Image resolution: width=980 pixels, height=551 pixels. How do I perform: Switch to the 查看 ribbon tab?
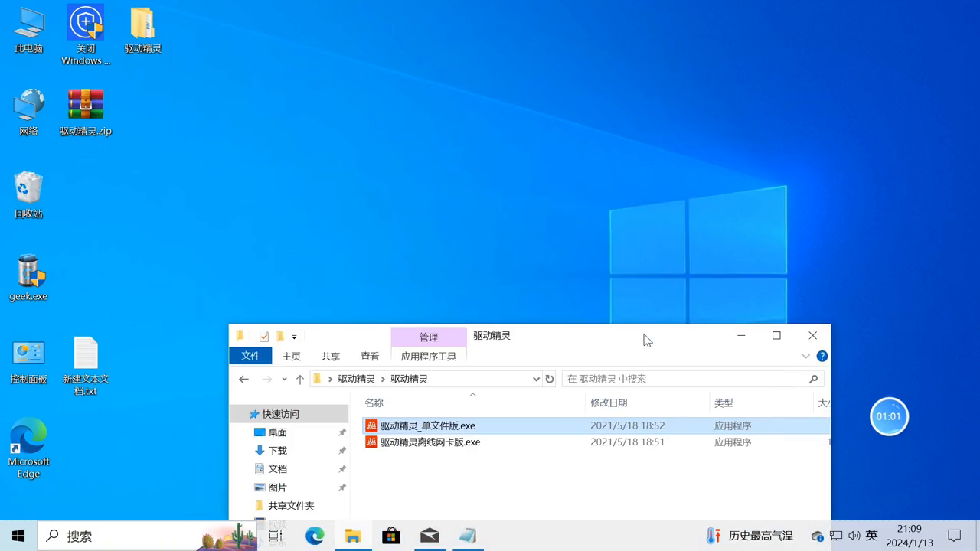tap(370, 356)
